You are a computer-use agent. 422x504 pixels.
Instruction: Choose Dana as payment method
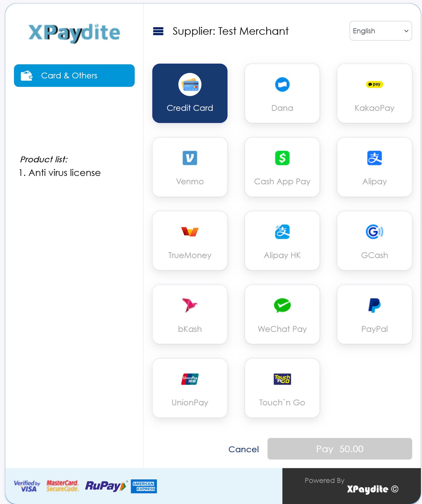coord(282,93)
